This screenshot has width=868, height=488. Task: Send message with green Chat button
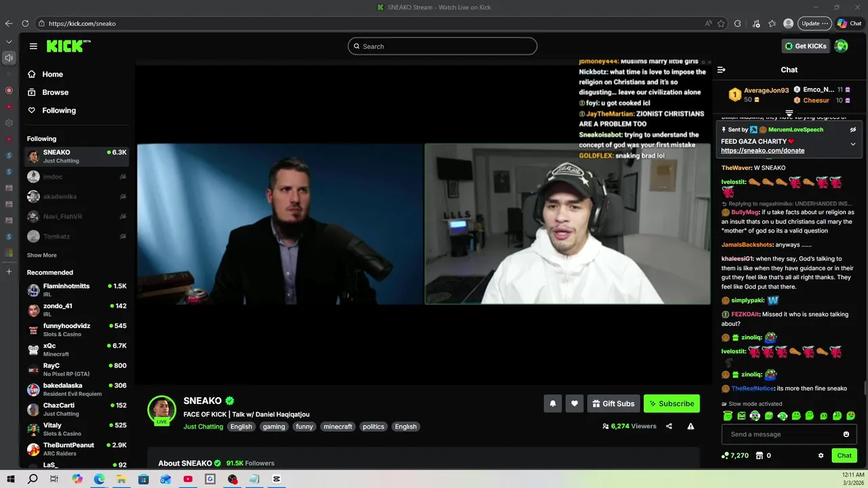(x=844, y=455)
